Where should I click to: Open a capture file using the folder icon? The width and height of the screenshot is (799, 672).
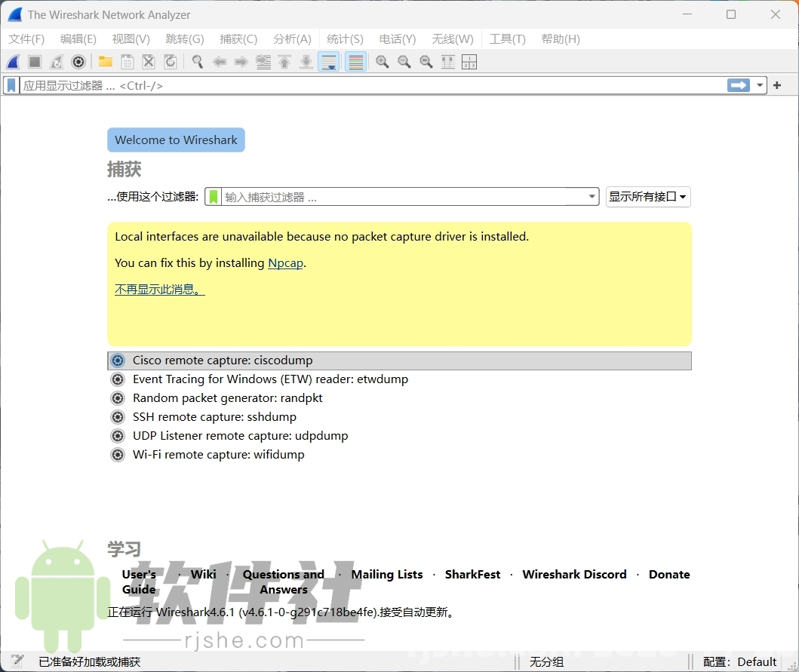(x=104, y=62)
